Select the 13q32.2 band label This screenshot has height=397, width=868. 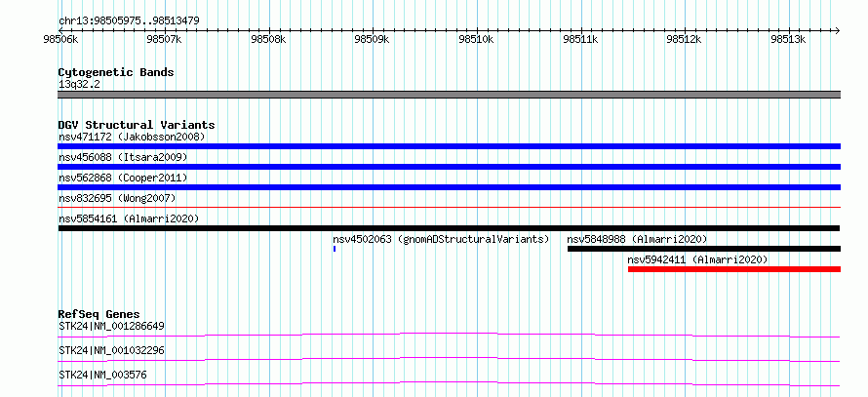(79, 84)
